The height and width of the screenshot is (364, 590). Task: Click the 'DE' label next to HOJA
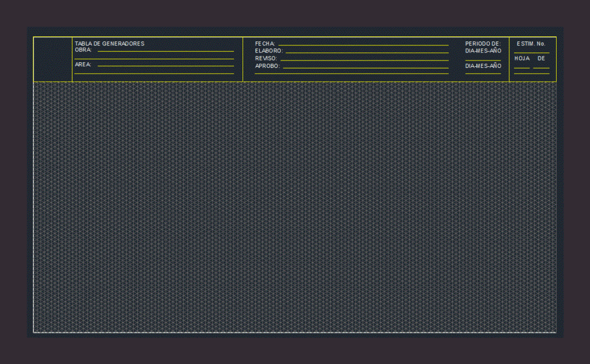coord(541,58)
